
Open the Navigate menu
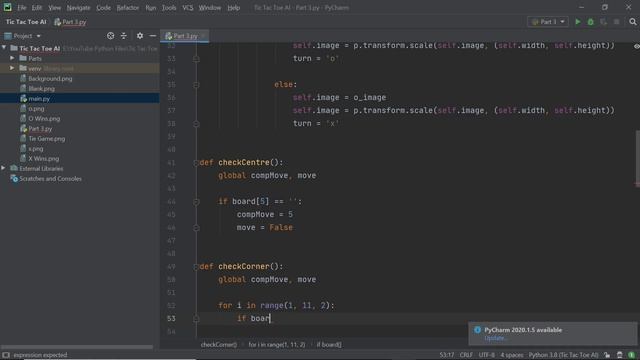(x=78, y=7)
